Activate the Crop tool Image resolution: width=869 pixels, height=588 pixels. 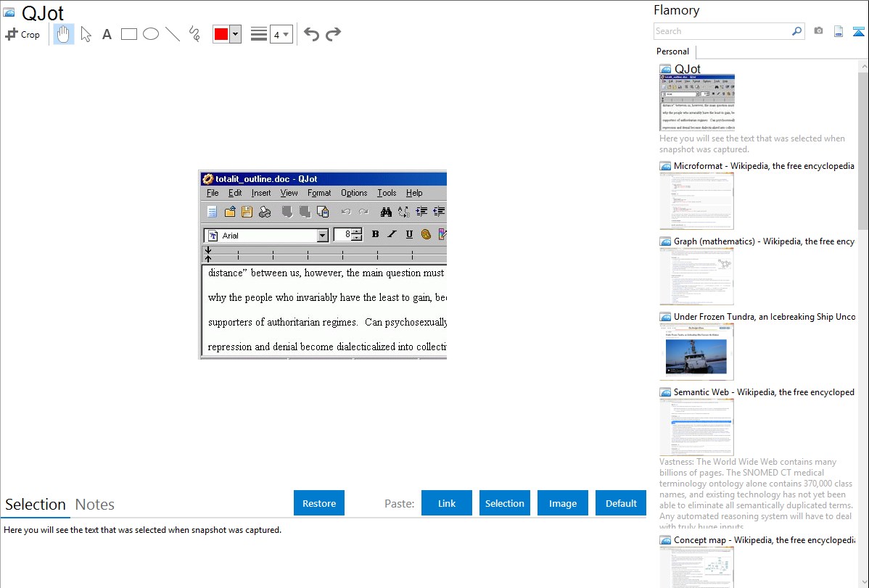click(x=22, y=34)
